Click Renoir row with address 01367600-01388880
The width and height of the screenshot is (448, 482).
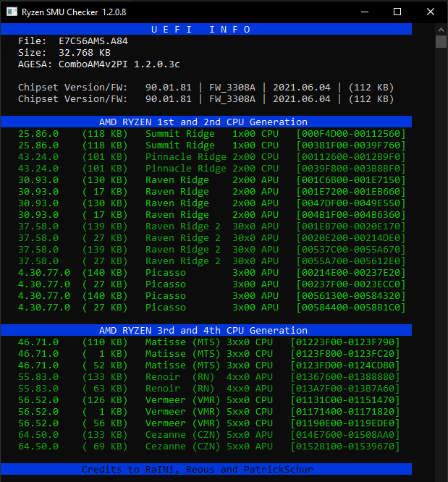208,377
